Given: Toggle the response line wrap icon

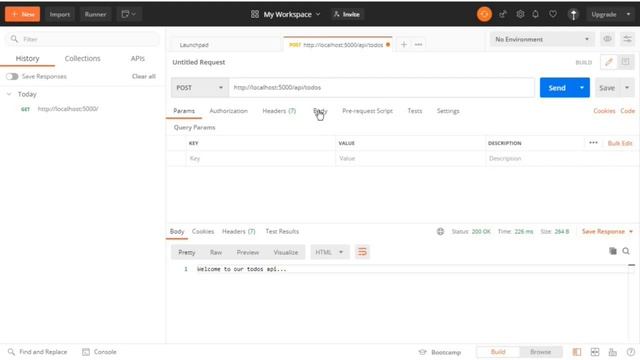Looking at the screenshot, I should (x=362, y=252).
